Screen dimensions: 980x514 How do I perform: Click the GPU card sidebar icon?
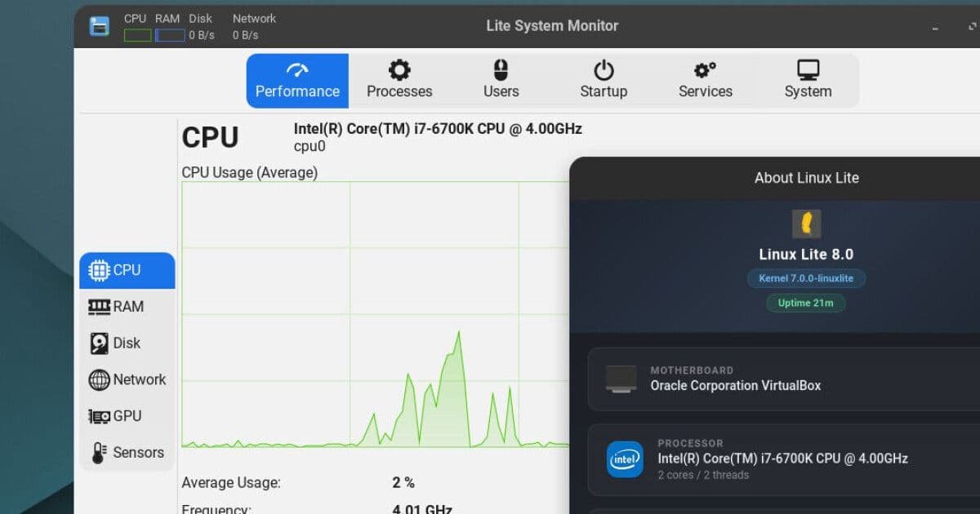click(99, 416)
